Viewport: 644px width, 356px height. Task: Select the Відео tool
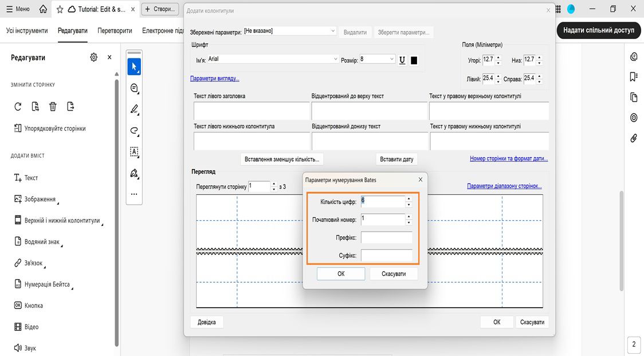pos(26,327)
